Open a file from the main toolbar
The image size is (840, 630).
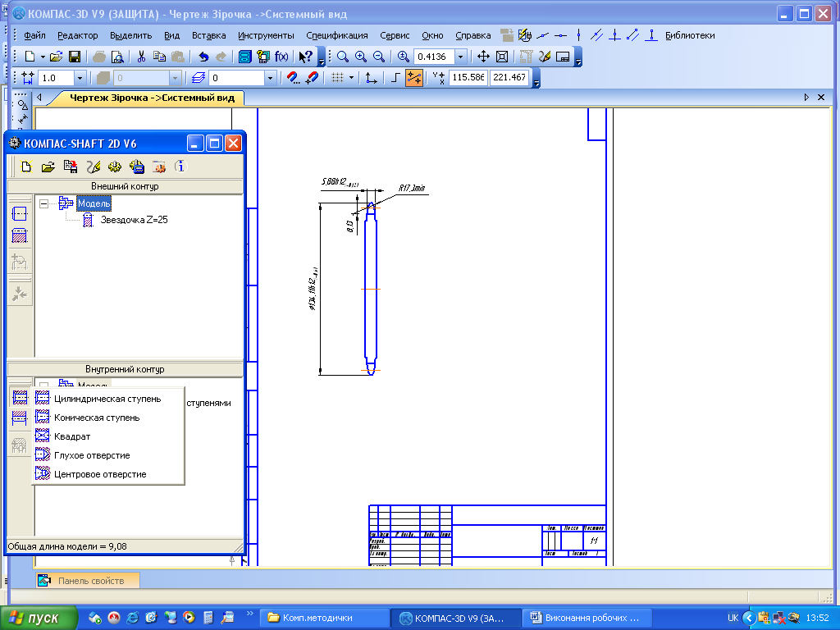pyautogui.click(x=57, y=57)
